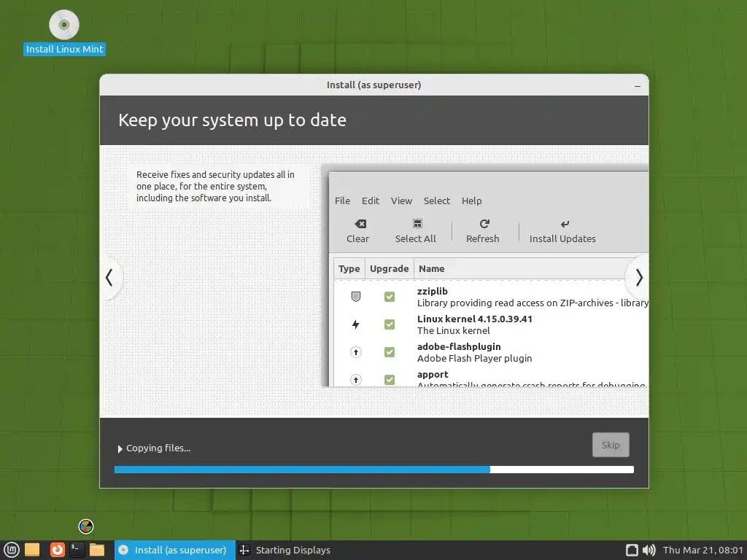Open the file manager folder on taskbar

97,550
